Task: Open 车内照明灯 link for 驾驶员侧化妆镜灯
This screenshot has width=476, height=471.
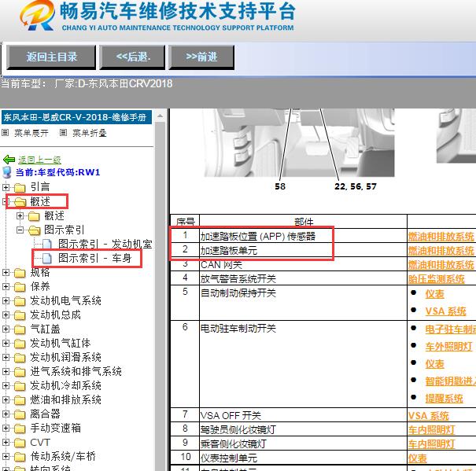Action: 431,430
